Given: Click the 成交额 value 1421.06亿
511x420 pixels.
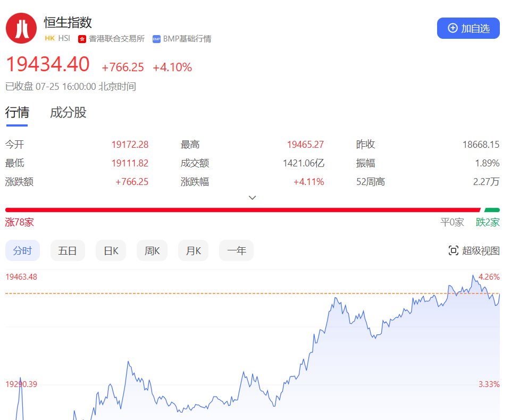Looking at the screenshot, I should [x=304, y=163].
